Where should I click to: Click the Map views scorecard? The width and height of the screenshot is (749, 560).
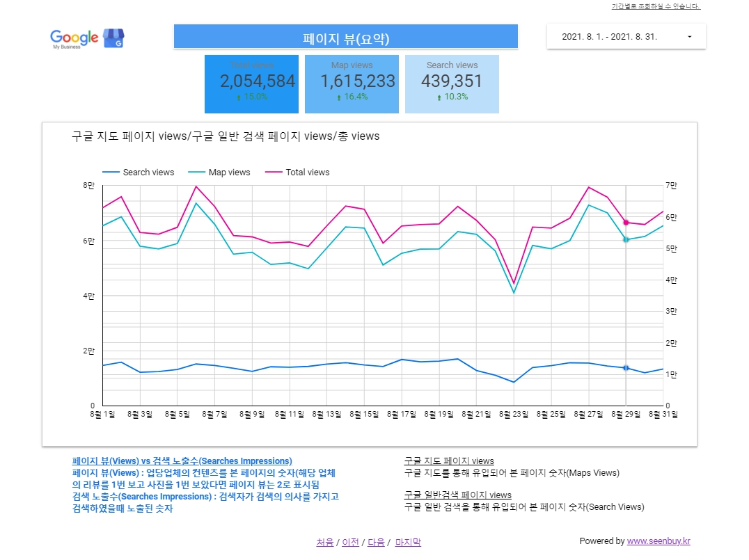click(352, 83)
